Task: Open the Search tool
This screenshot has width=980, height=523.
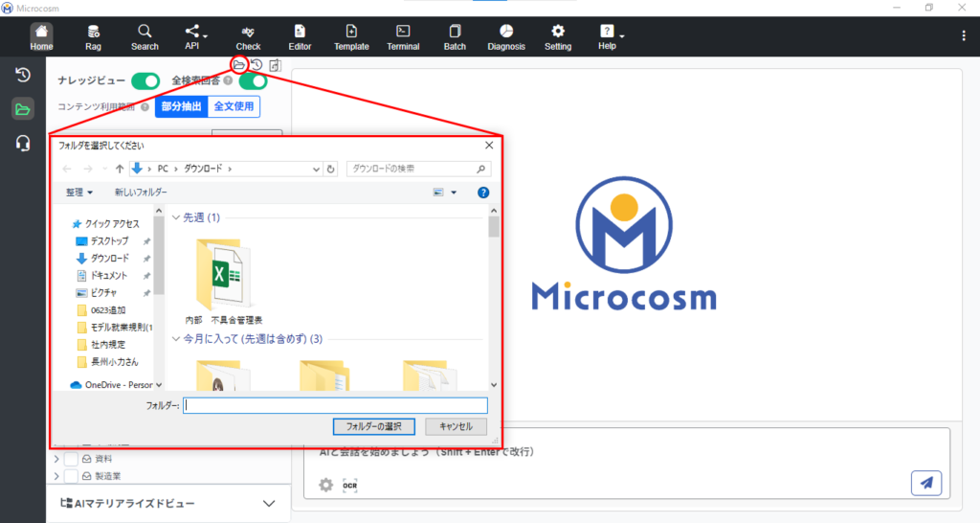Action: coord(145,37)
